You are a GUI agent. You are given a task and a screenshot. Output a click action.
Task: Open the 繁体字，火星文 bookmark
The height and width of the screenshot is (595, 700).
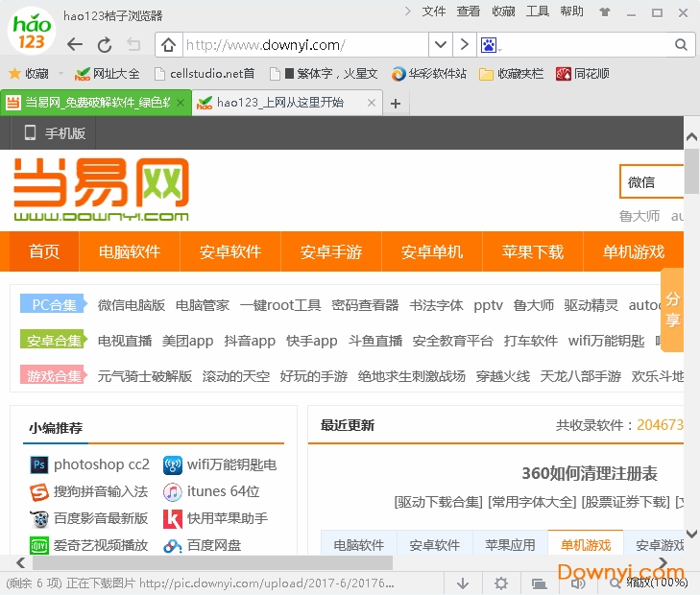click(325, 73)
